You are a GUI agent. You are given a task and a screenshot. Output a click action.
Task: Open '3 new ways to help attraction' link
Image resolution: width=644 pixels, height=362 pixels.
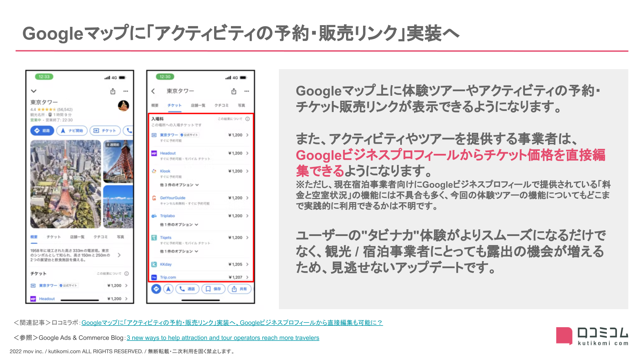[223, 338]
